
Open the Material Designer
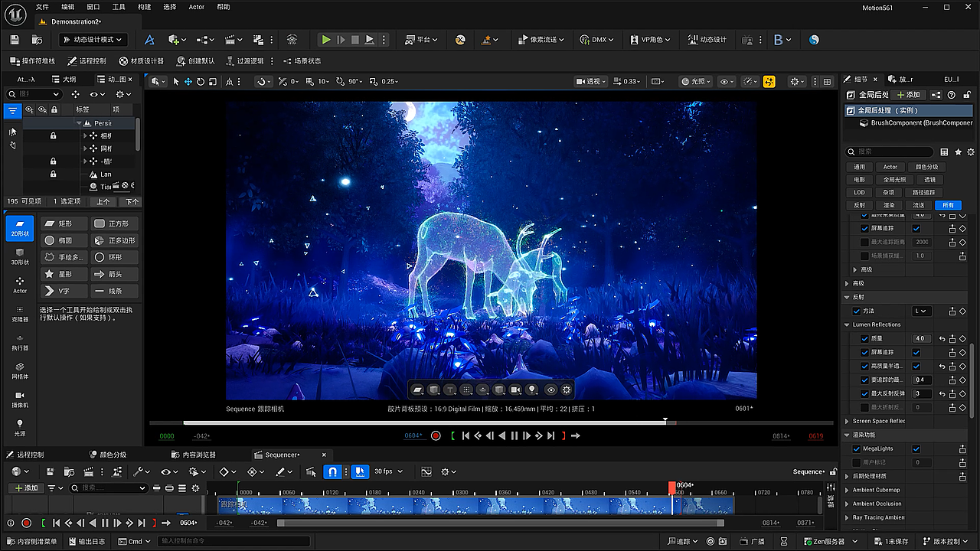coord(142,61)
